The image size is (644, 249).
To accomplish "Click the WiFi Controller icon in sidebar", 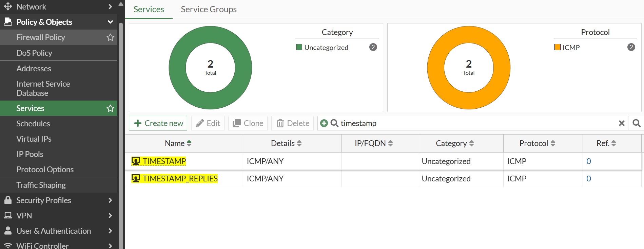I will [8, 246].
